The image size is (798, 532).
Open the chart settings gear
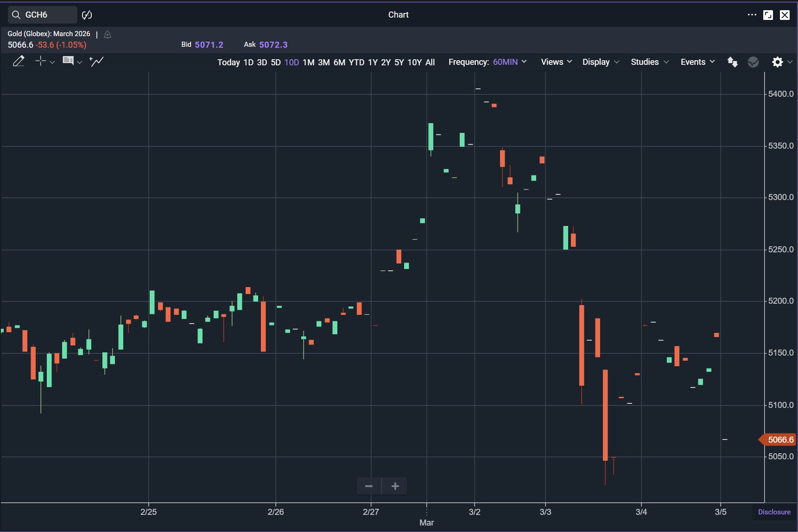point(777,62)
